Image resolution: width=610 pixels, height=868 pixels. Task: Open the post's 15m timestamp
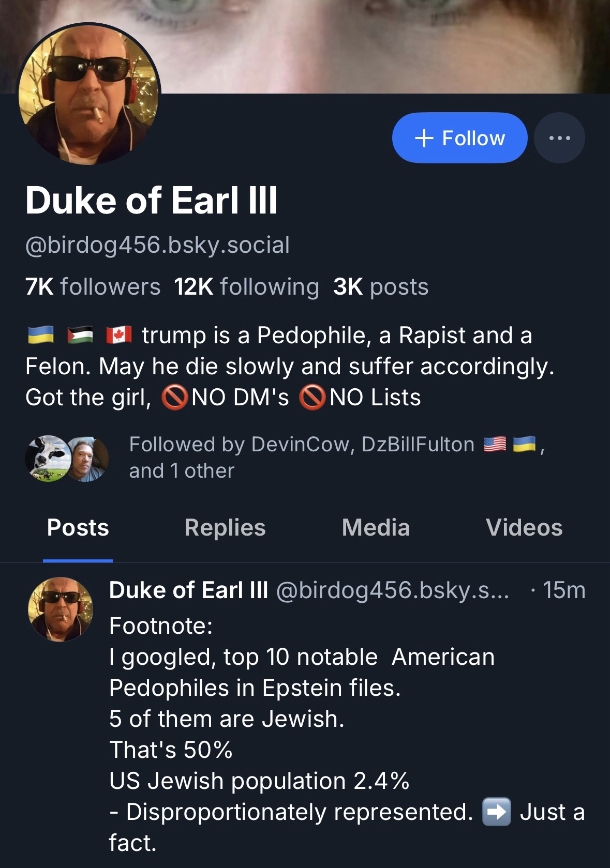pos(564,590)
